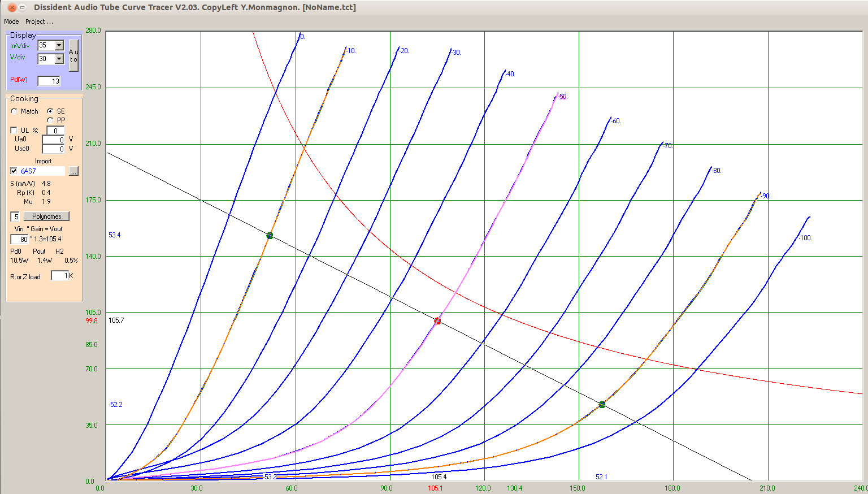Image resolution: width=868 pixels, height=494 pixels.
Task: Click the window close button
Action: [x=11, y=7]
